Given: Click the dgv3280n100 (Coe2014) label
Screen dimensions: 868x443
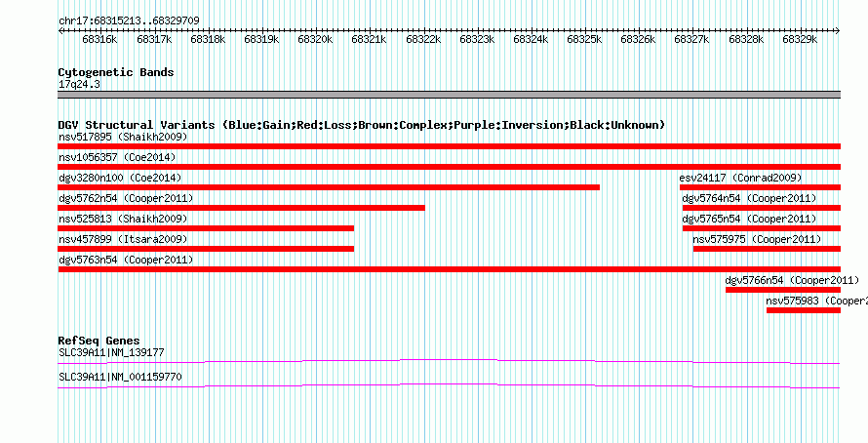Looking at the screenshot, I should [120, 178].
